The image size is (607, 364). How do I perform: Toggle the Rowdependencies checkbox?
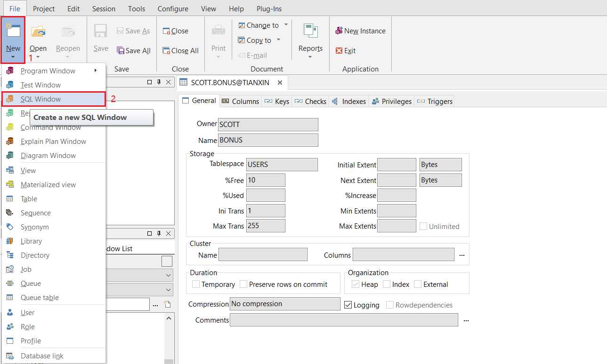point(390,305)
